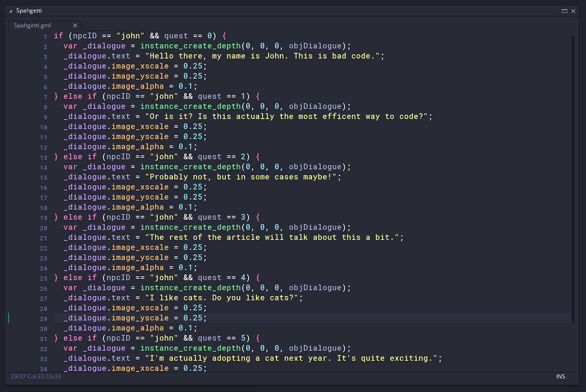Click line number 34 in the gutter
Viewport: 586px width, 392px height.
pyautogui.click(x=43, y=369)
